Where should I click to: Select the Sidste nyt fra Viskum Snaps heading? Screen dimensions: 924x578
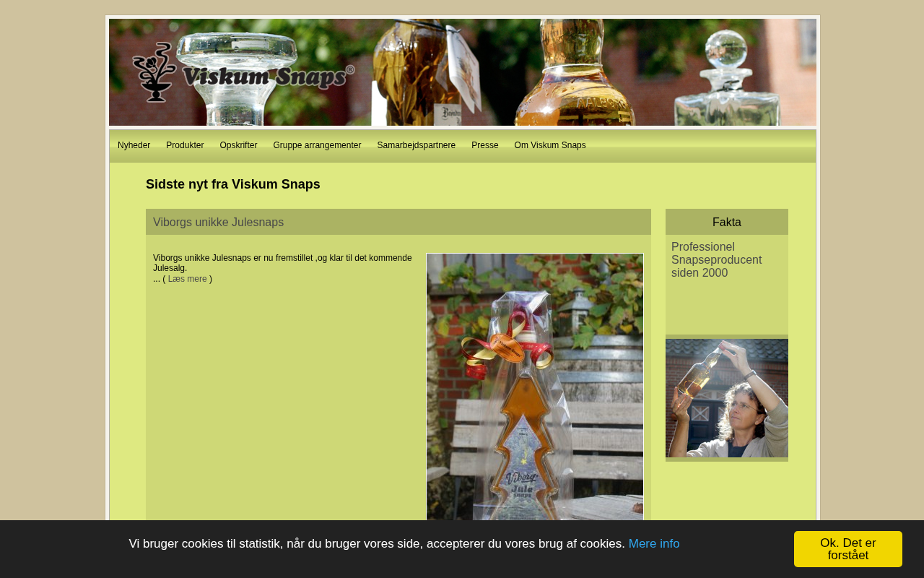pos(233,184)
